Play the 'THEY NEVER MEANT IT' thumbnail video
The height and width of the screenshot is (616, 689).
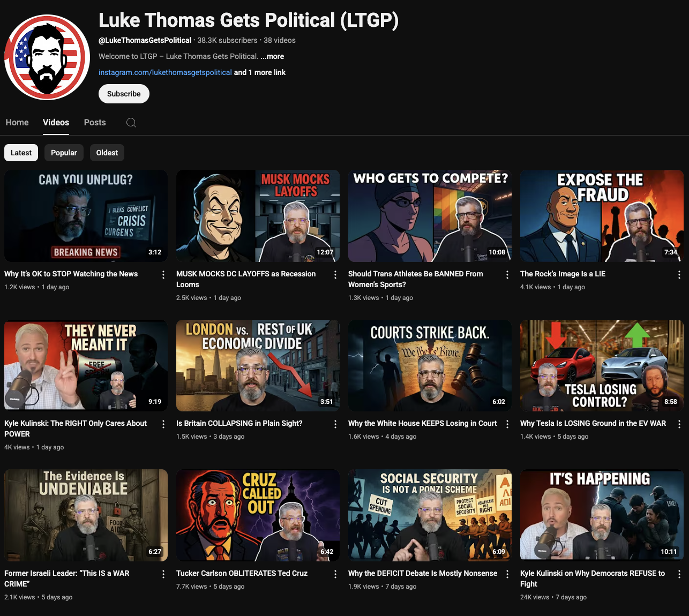pos(86,365)
